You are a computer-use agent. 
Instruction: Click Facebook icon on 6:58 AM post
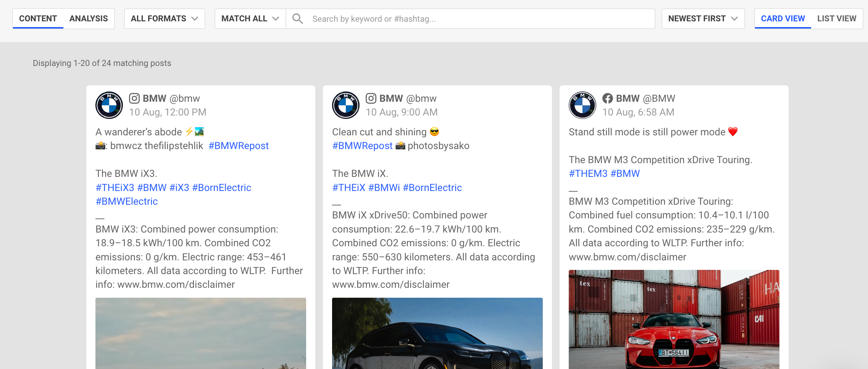608,98
